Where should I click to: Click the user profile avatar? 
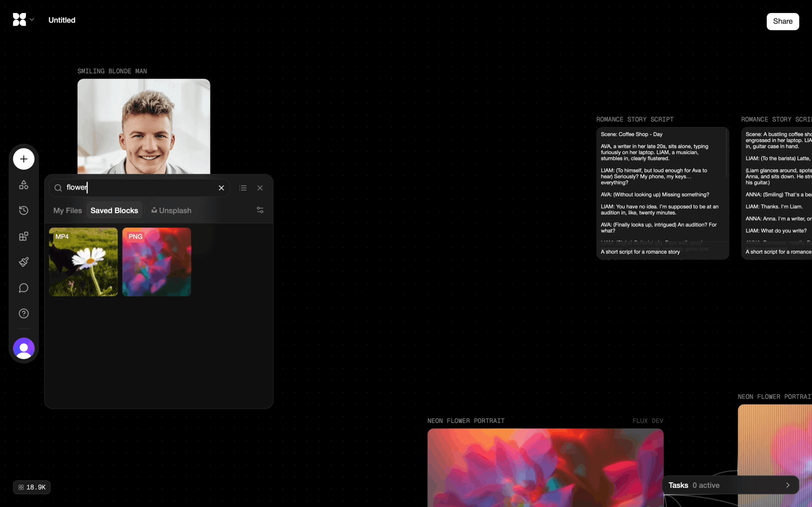tap(23, 348)
